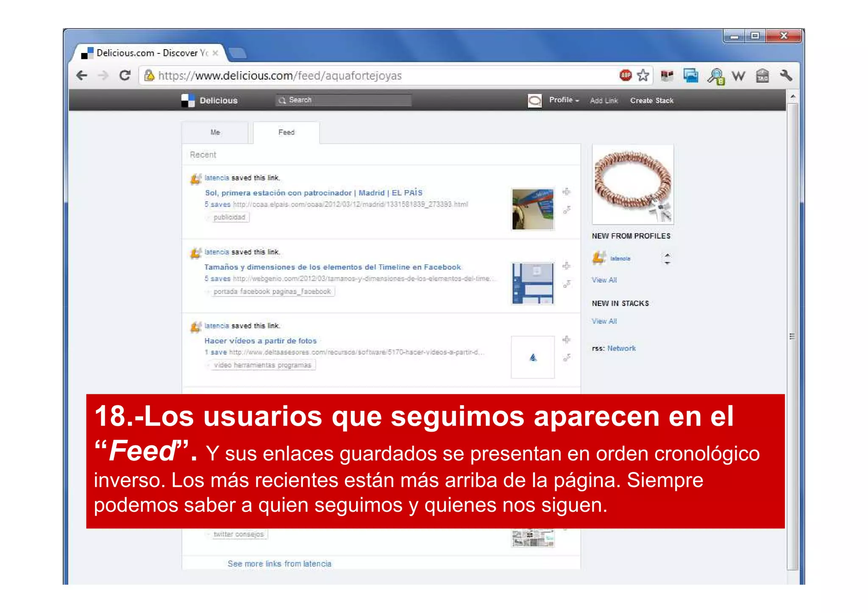Open the Profile dropdown menu
This screenshot has height=613, width=868.
564,100
